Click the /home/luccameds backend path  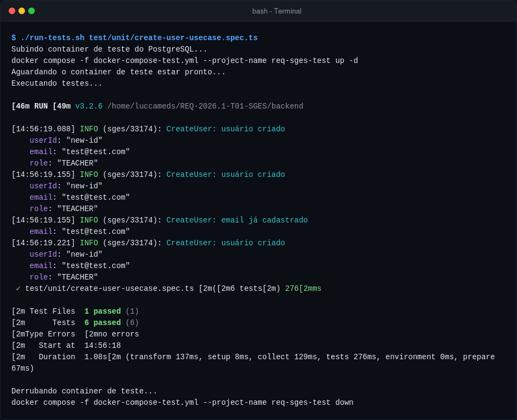205,106
